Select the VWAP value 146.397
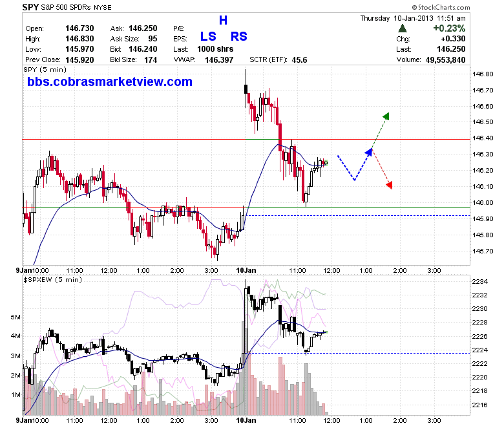 [x=219, y=60]
